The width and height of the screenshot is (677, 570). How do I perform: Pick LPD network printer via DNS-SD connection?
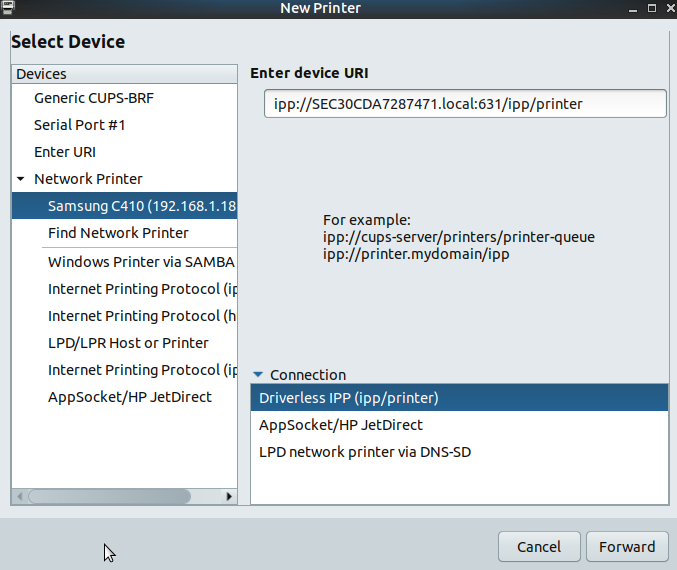[x=365, y=452]
